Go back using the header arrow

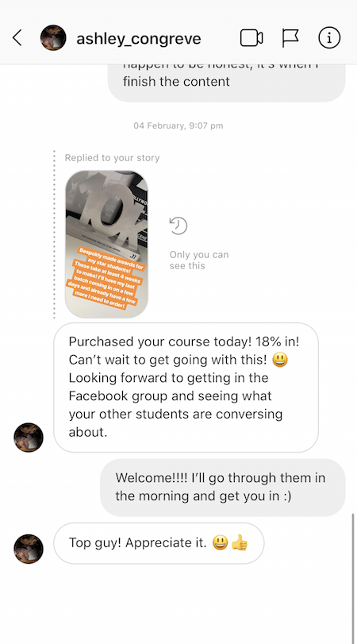click(17, 38)
